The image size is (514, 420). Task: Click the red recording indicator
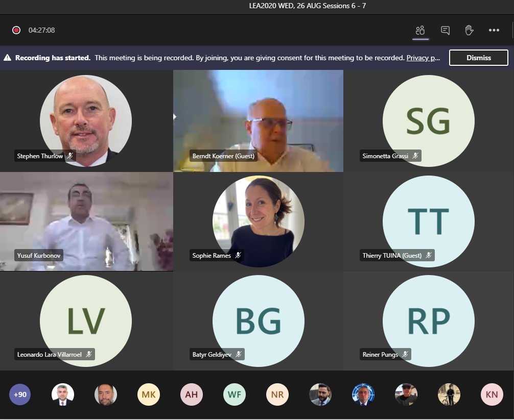16,30
